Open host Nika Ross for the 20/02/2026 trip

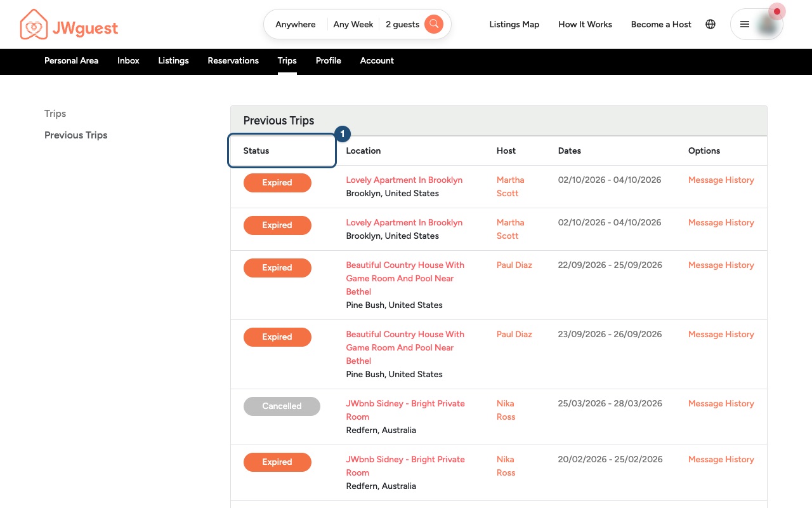(x=506, y=466)
